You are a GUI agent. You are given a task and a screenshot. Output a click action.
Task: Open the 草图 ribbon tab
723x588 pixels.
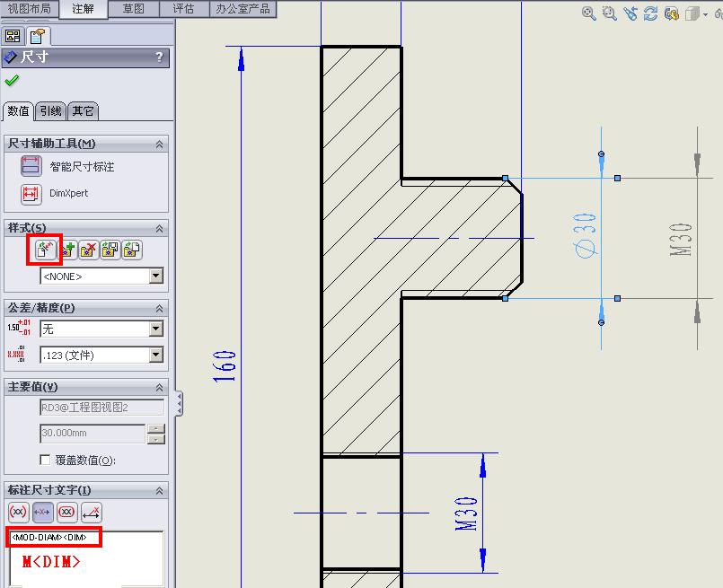pos(134,9)
